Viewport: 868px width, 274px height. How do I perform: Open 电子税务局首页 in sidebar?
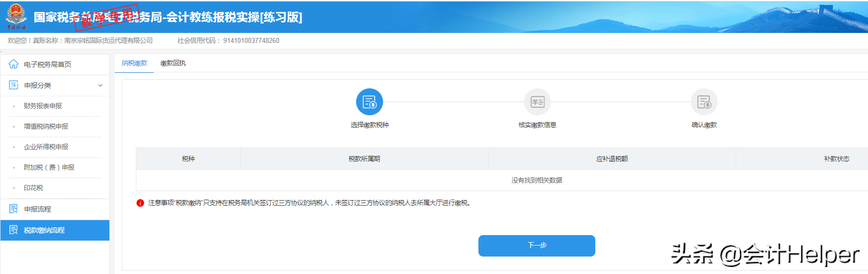tap(55, 64)
